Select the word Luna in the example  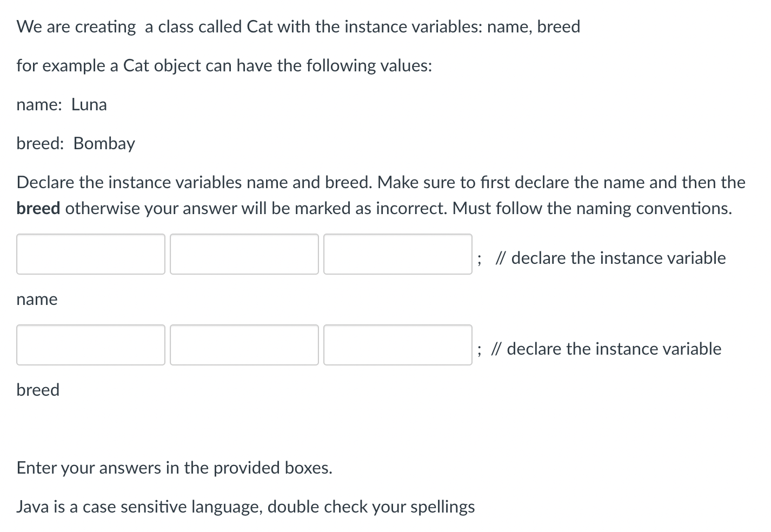pos(89,104)
